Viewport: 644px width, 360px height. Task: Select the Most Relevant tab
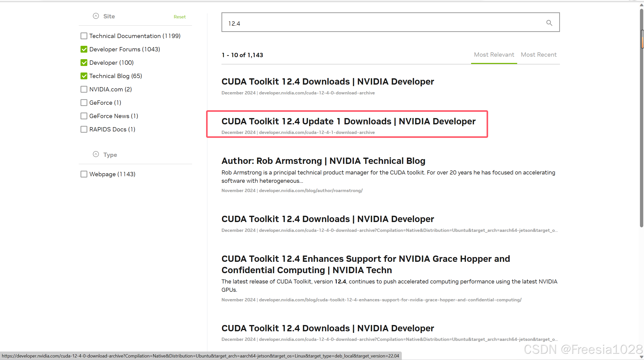[x=494, y=55]
